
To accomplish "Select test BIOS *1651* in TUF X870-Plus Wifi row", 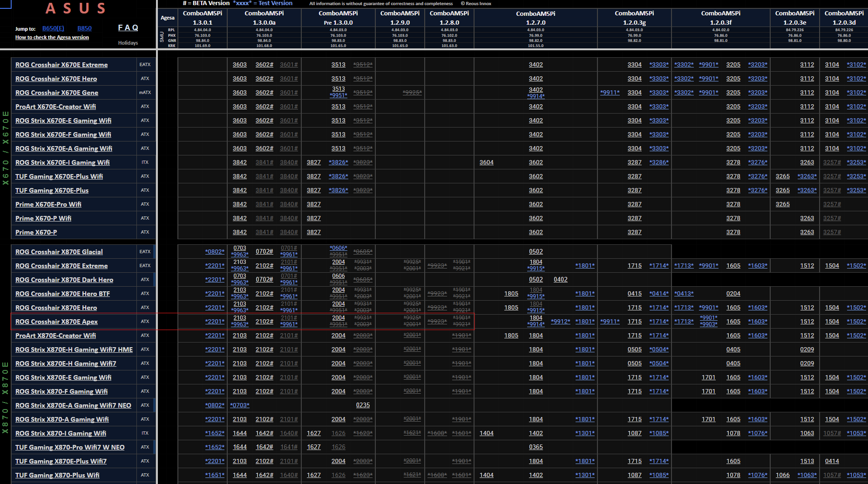I will pyautogui.click(x=215, y=475).
